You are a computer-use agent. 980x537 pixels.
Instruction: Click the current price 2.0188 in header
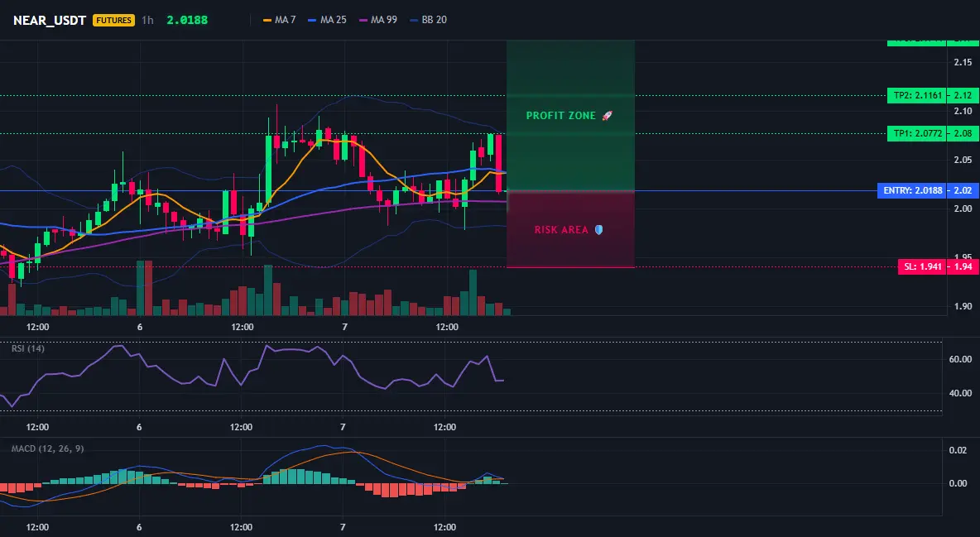pyautogui.click(x=187, y=20)
